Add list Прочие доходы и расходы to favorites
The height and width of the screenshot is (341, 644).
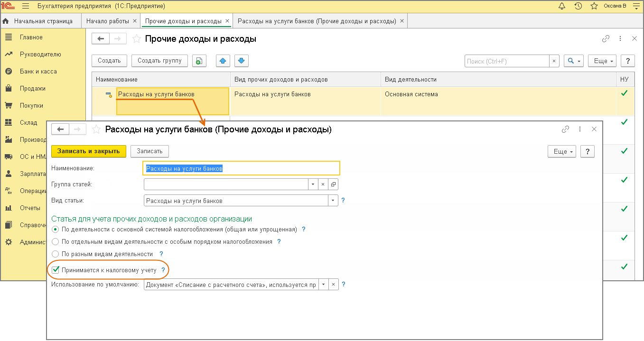[136, 39]
